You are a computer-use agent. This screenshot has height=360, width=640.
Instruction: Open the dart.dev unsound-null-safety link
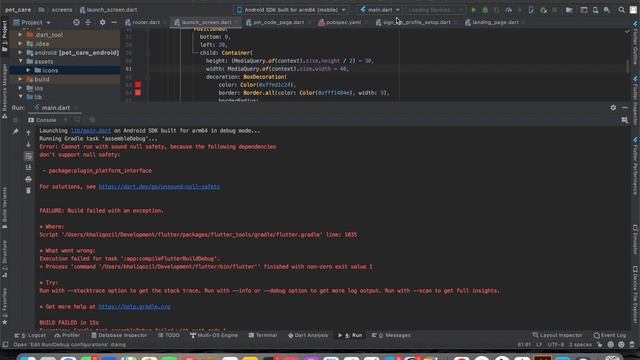pyautogui.click(x=159, y=187)
